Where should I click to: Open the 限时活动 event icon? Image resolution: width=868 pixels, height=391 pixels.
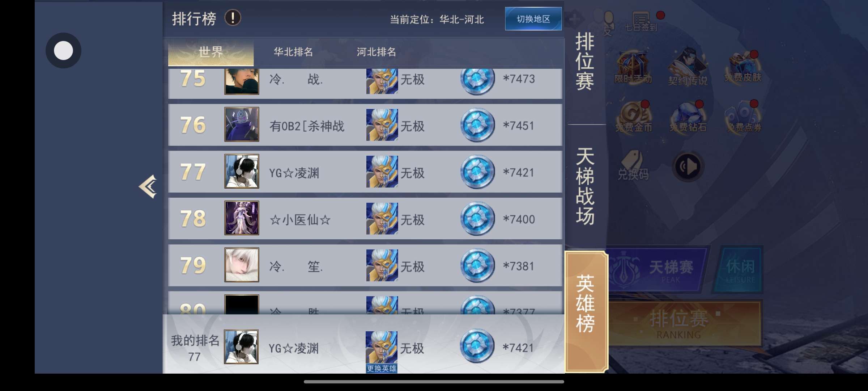click(x=633, y=67)
